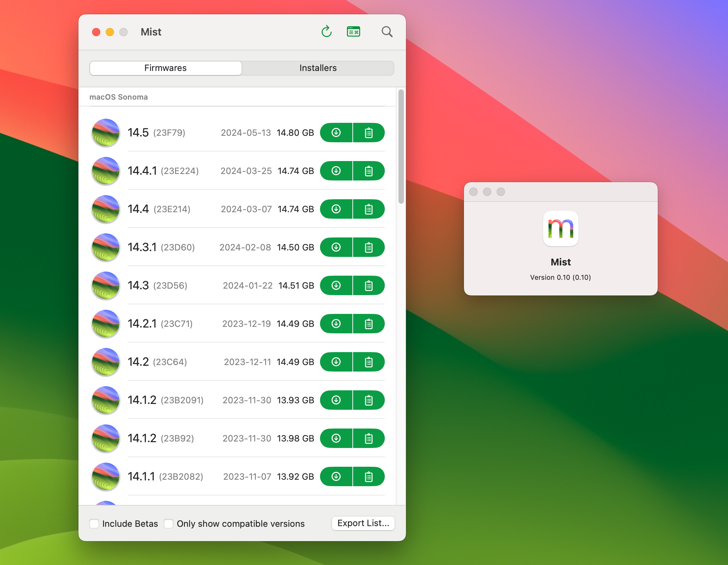The height and width of the screenshot is (565, 728).
Task: Download 14.2.1 (23C71) firmware
Action: (336, 324)
